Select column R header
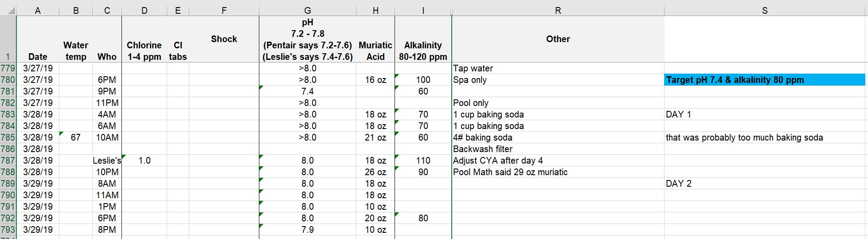The width and height of the screenshot is (868, 239). (558, 10)
